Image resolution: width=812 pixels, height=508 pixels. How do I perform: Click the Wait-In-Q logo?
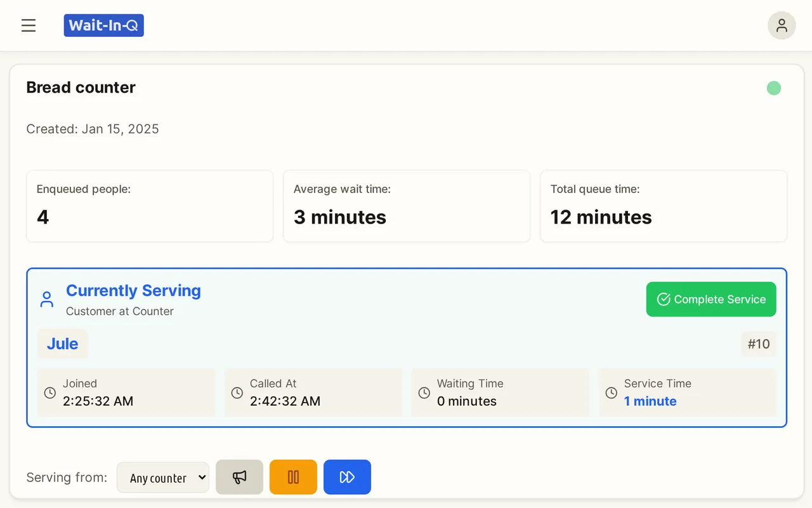coord(104,25)
